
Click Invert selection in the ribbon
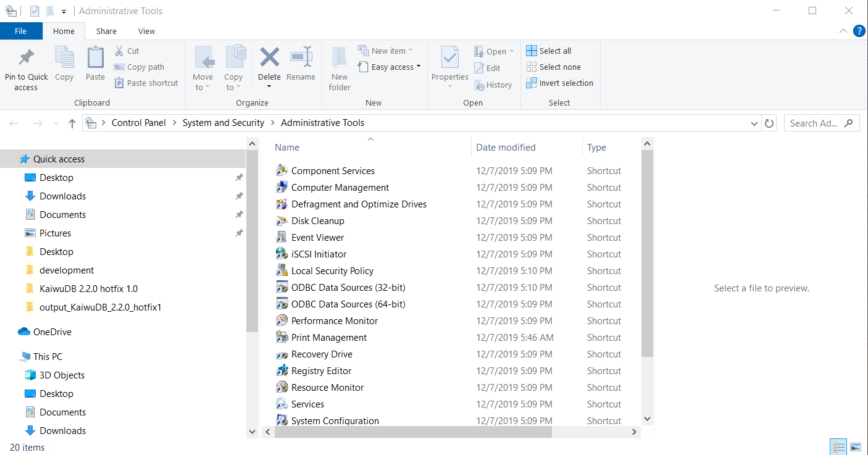[x=559, y=83]
